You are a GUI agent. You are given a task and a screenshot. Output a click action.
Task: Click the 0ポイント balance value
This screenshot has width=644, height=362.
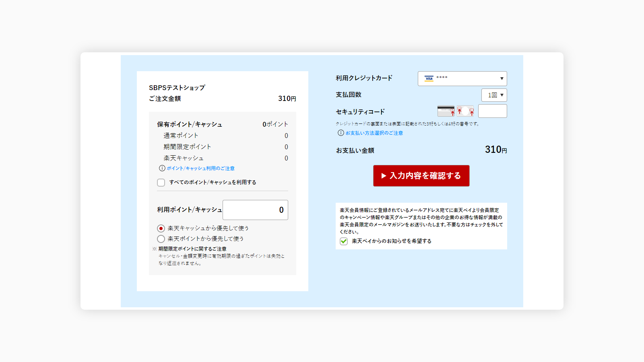point(275,124)
